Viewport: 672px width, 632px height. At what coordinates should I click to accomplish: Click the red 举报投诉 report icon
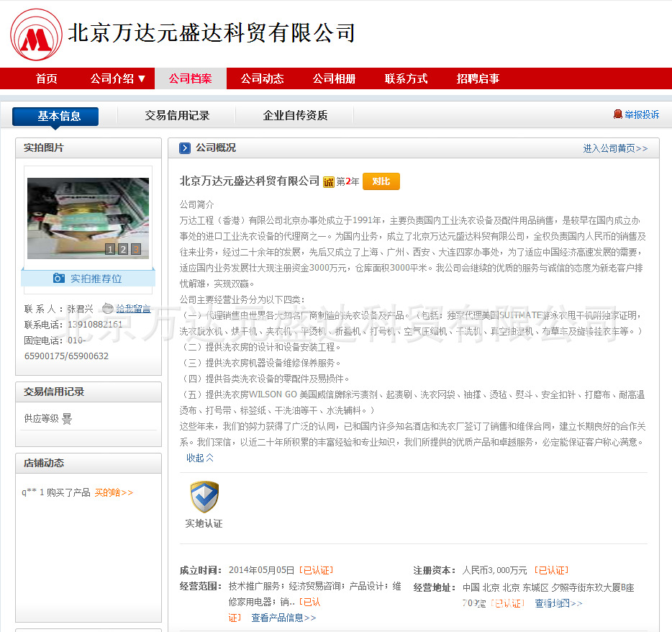point(617,114)
